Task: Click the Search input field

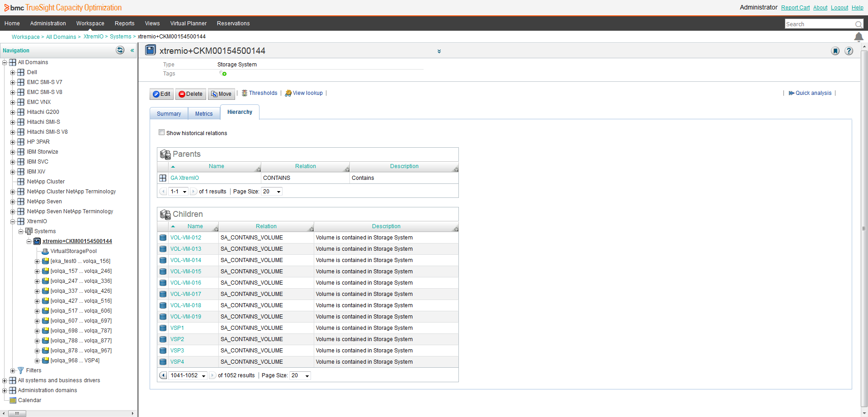Action: point(819,24)
